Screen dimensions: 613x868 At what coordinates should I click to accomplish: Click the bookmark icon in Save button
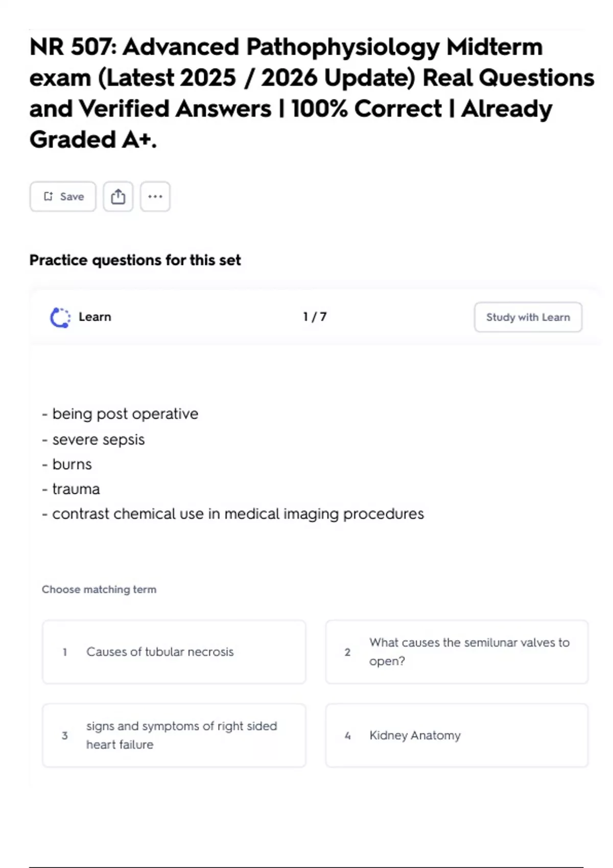pos(49,197)
